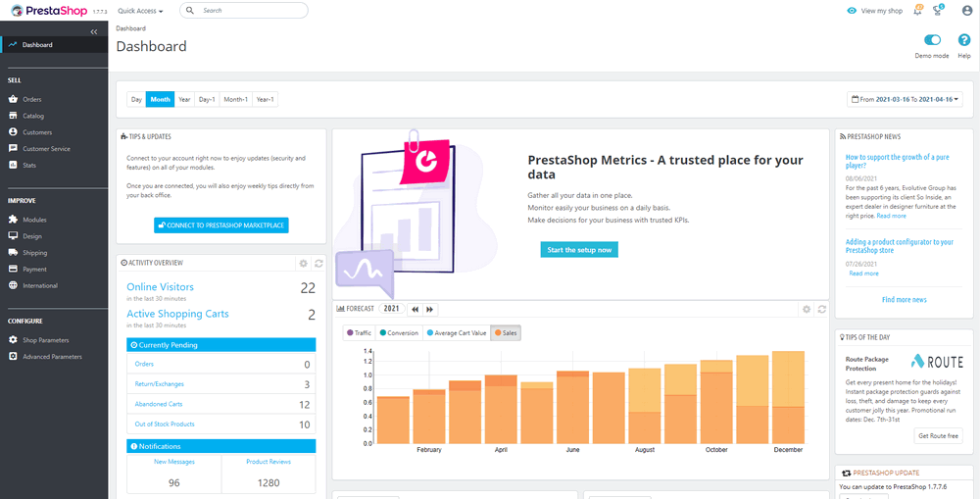Select the Day period tab
Image resolution: width=980 pixels, height=499 pixels.
[x=136, y=99]
